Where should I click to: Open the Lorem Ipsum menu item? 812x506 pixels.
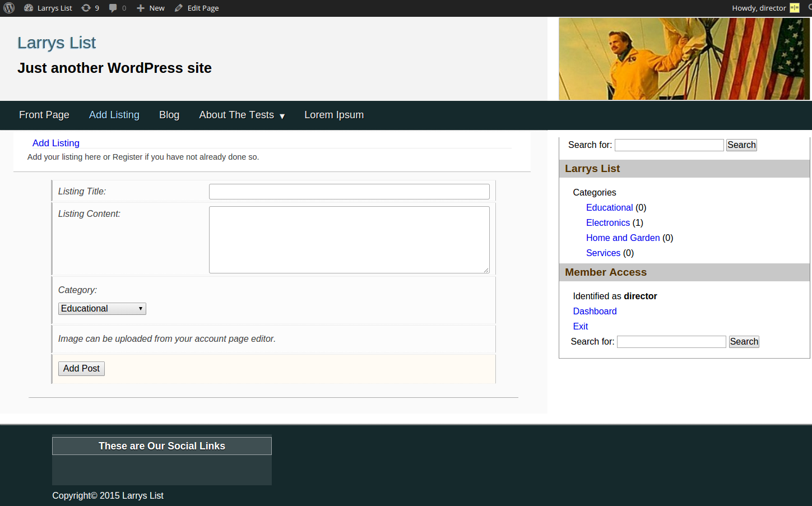334,115
